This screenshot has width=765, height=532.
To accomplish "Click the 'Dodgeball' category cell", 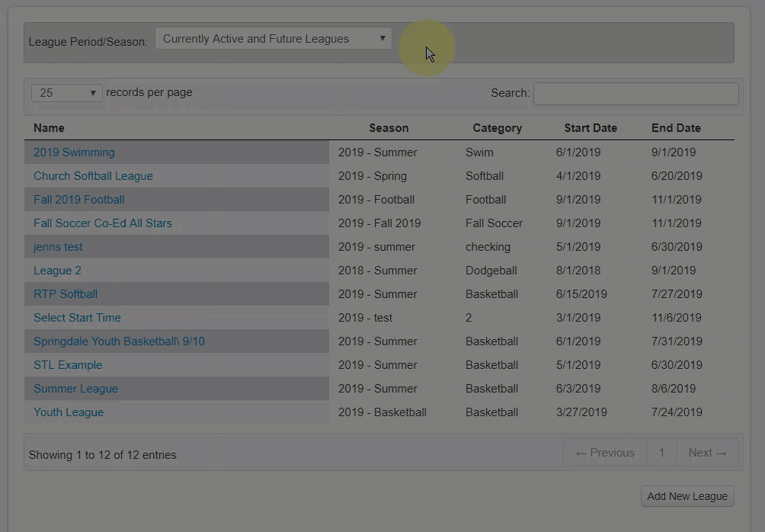I will click(491, 271).
